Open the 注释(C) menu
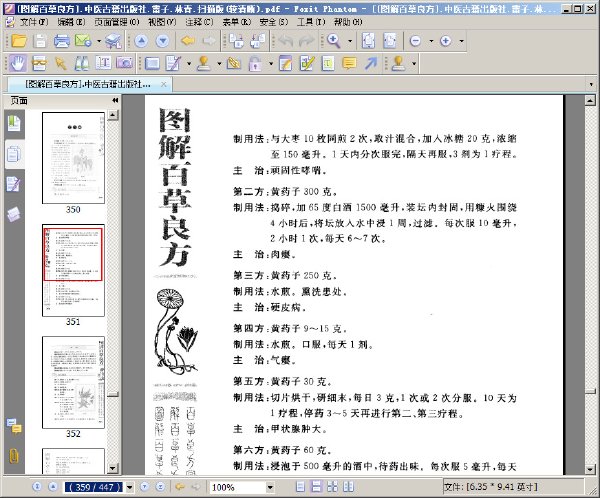Viewport: 600px width, 498px height. pyautogui.click(x=199, y=22)
